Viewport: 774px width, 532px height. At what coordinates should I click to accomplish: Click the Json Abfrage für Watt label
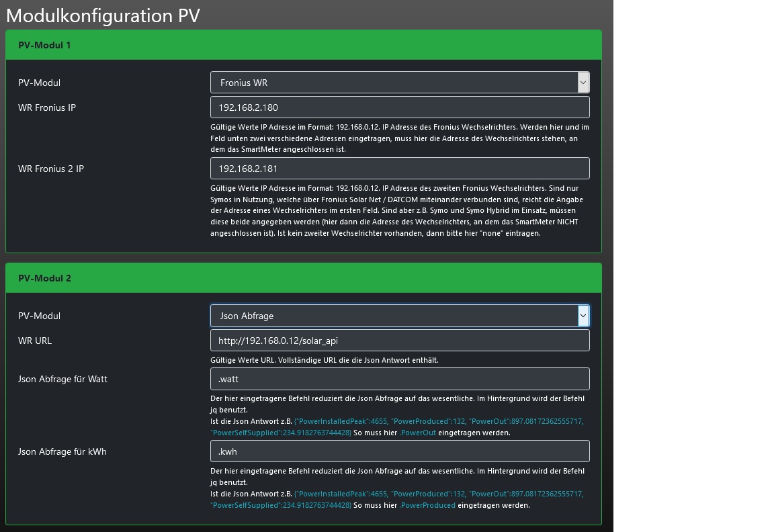pos(62,379)
